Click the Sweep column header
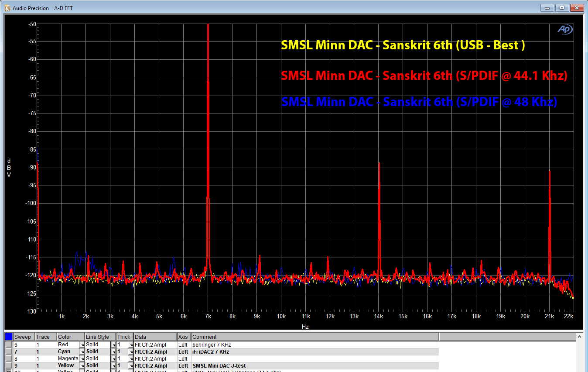 pos(24,337)
